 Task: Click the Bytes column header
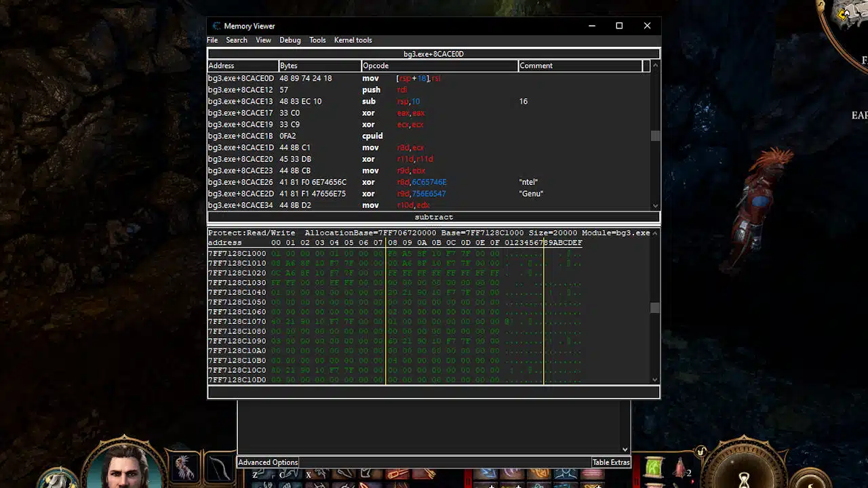tap(320, 66)
